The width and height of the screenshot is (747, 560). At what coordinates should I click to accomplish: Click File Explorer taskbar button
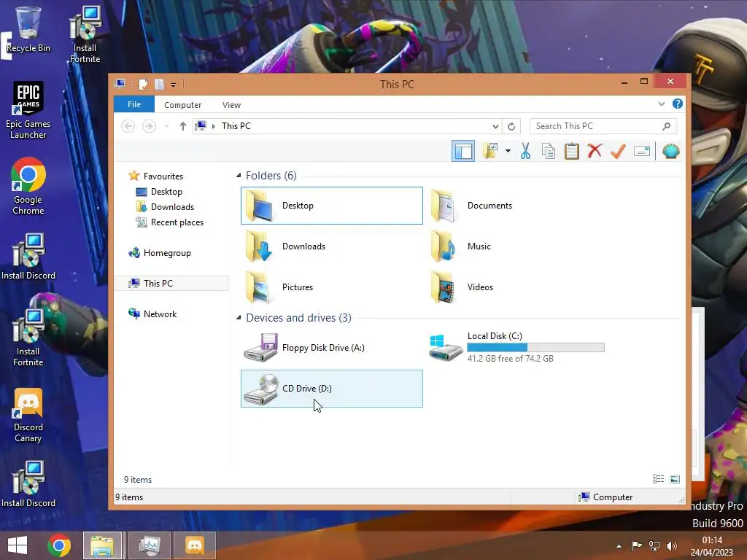tap(103, 545)
